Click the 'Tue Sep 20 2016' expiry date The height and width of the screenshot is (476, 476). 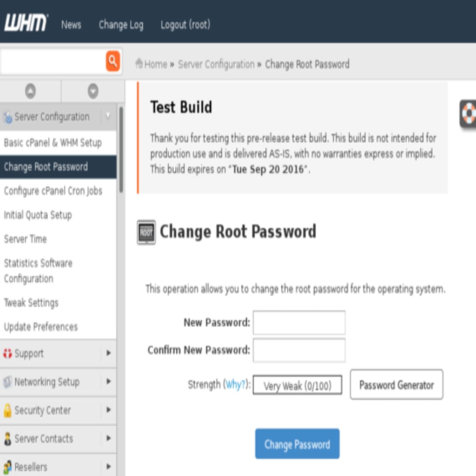tap(269, 169)
